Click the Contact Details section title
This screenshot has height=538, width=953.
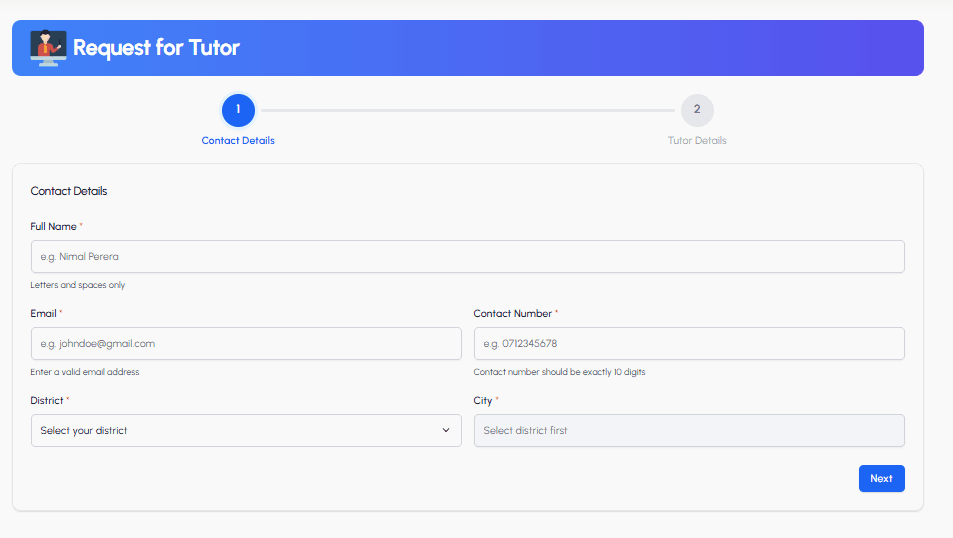tap(69, 191)
